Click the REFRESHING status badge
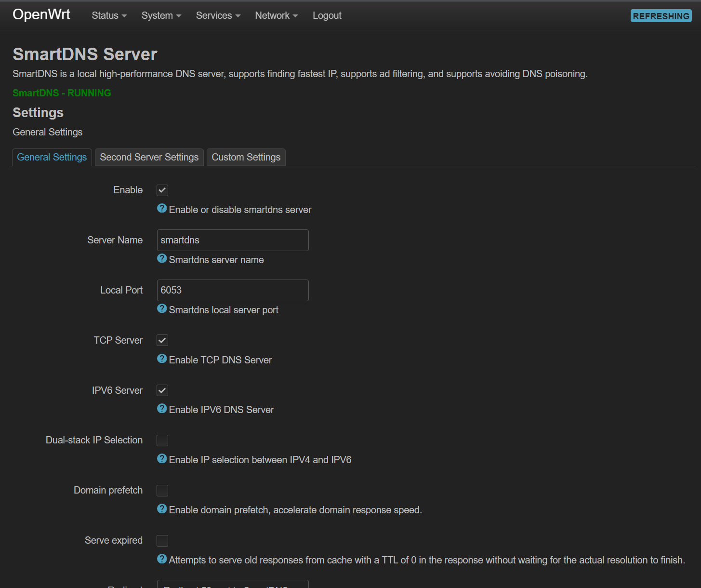The height and width of the screenshot is (588, 701). pyautogui.click(x=661, y=16)
